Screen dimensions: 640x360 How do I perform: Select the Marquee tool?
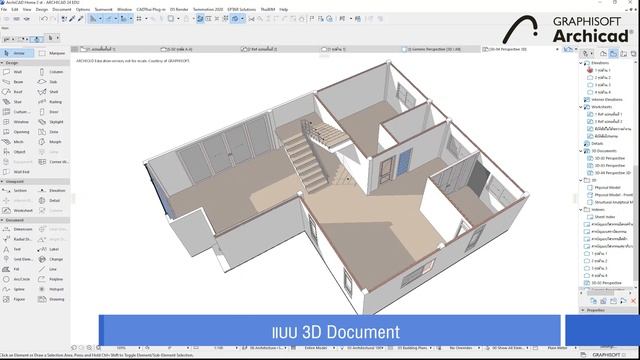[52, 53]
